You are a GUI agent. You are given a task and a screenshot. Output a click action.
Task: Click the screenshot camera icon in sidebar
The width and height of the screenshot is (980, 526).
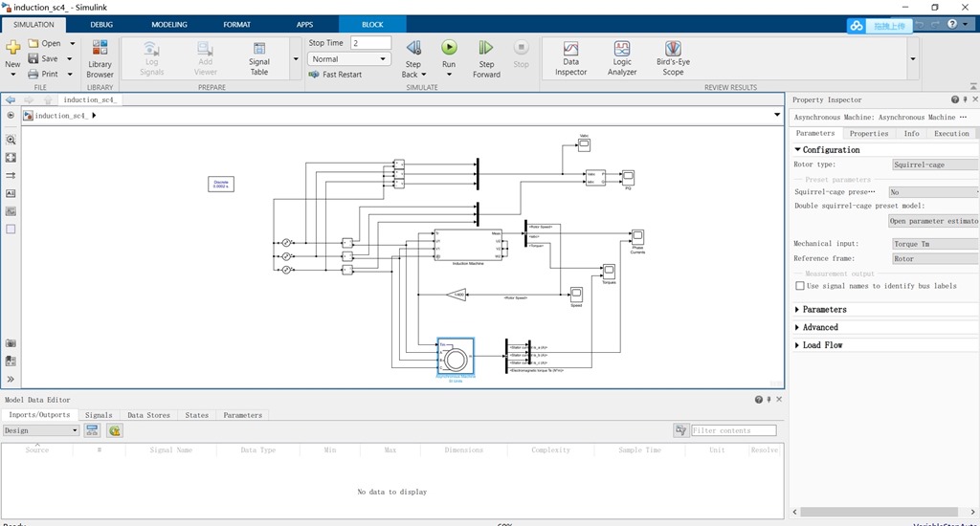tap(11, 343)
